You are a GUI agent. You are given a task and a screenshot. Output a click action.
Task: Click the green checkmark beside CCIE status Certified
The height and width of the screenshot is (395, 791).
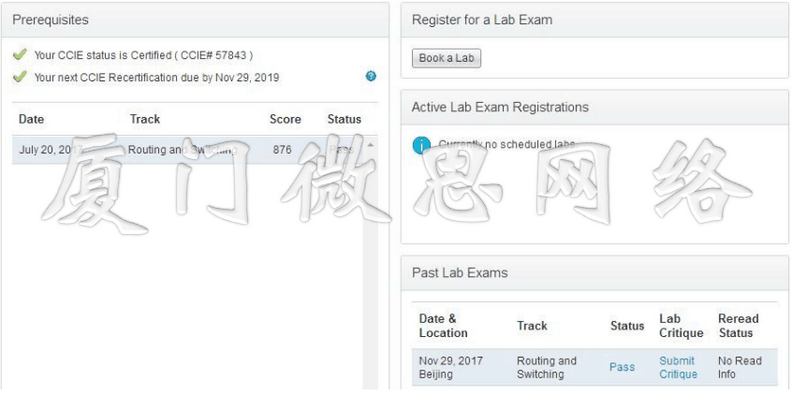point(20,54)
